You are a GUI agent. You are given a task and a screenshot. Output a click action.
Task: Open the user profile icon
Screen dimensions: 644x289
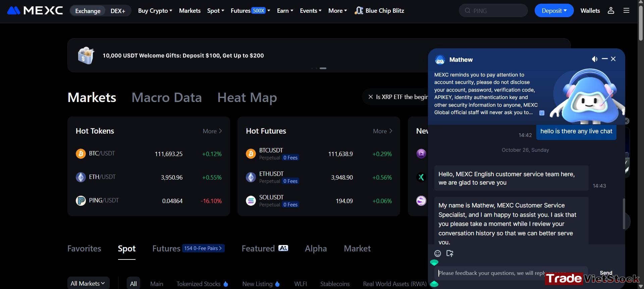(x=611, y=11)
